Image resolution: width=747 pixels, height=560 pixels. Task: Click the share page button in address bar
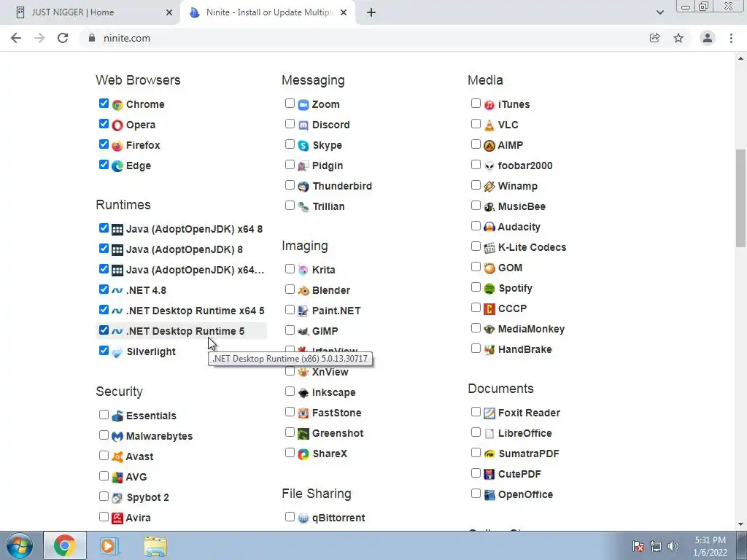click(655, 38)
